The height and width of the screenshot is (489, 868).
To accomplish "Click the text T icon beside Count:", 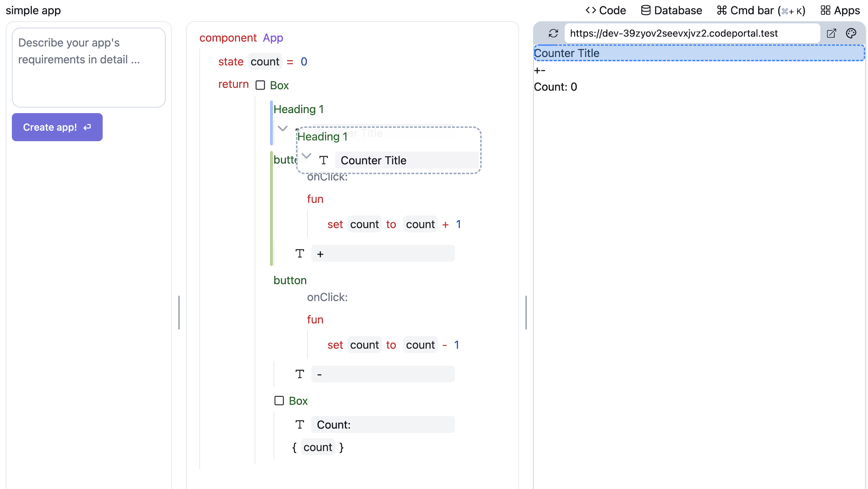I will (300, 424).
